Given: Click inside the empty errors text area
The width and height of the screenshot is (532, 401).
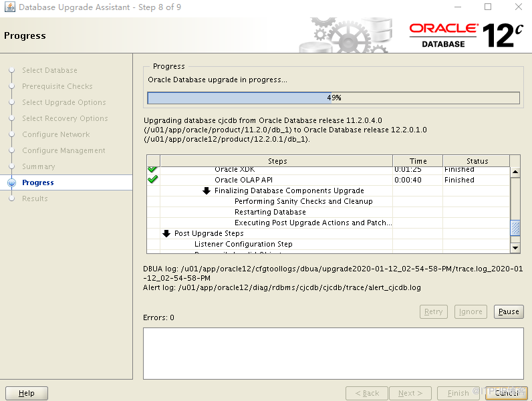Looking at the screenshot, I should tap(334, 354).
